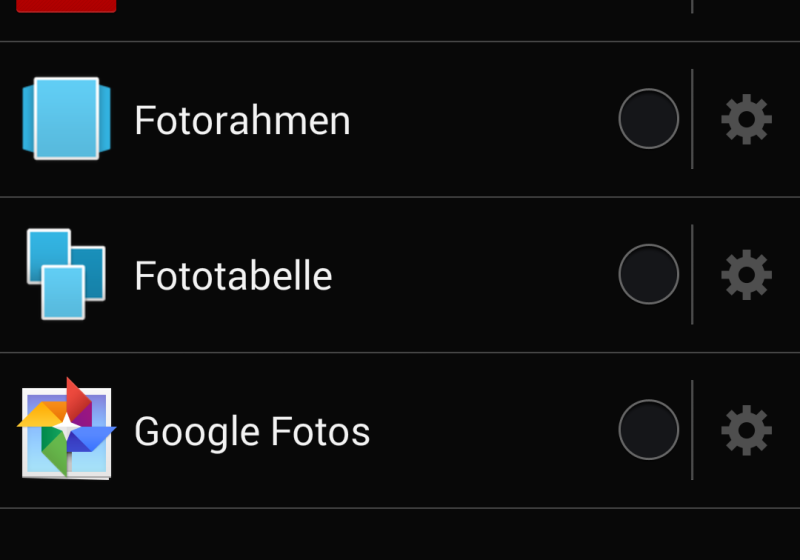This screenshot has height=560, width=800.
Task: Tap empty space in the Fotorahmen row
Action: (x=480, y=119)
